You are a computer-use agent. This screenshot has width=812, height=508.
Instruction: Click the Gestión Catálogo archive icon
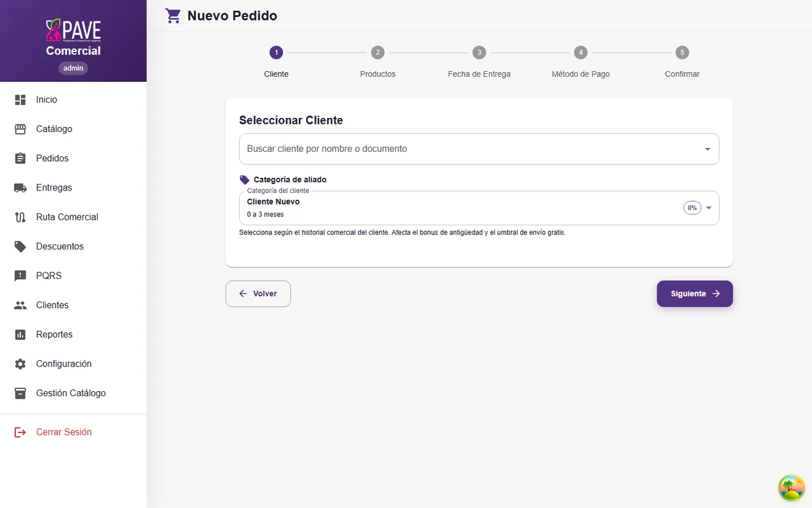point(20,393)
